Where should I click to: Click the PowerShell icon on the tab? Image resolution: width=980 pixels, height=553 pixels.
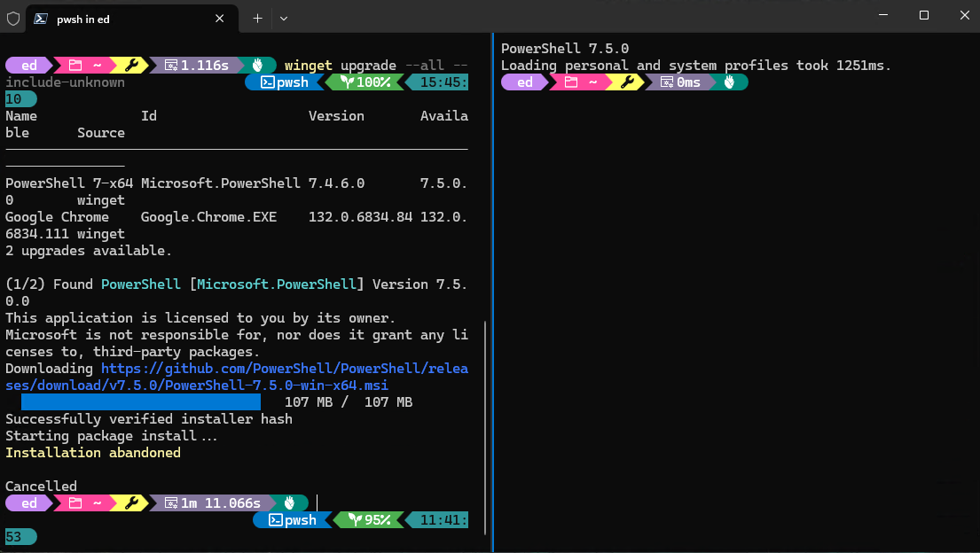click(41, 19)
